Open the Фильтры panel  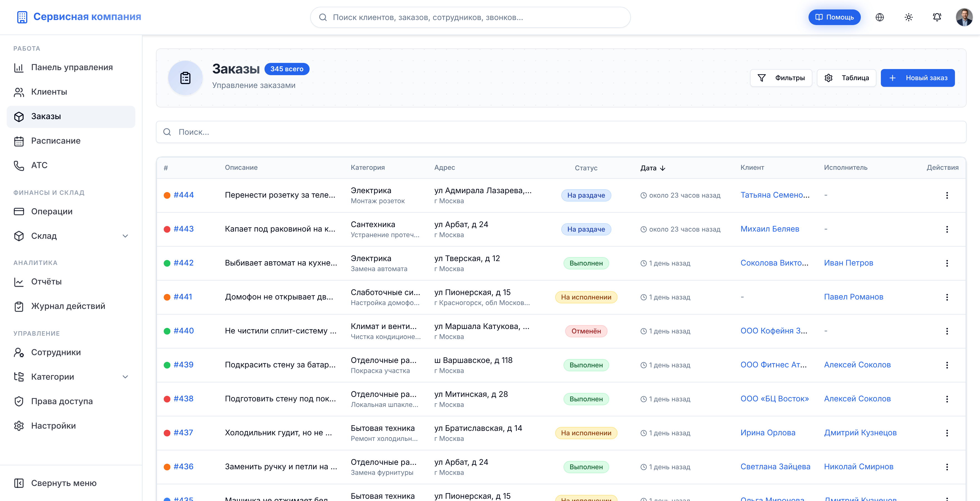click(x=781, y=78)
